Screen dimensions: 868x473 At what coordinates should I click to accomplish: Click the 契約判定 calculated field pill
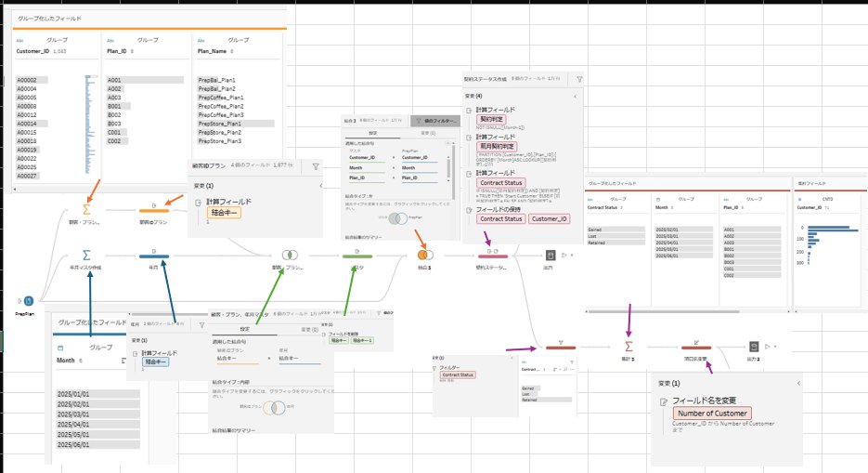(491, 119)
